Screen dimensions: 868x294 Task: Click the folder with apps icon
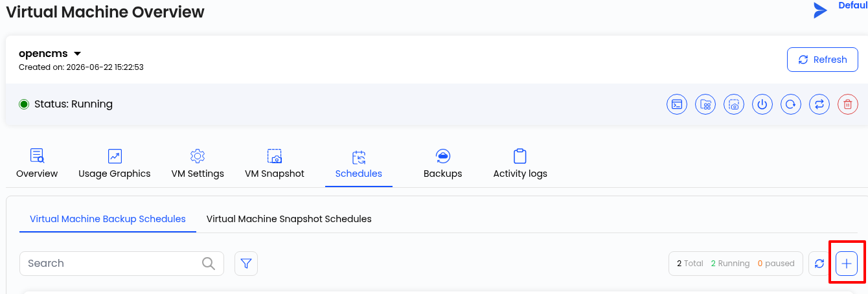click(705, 104)
